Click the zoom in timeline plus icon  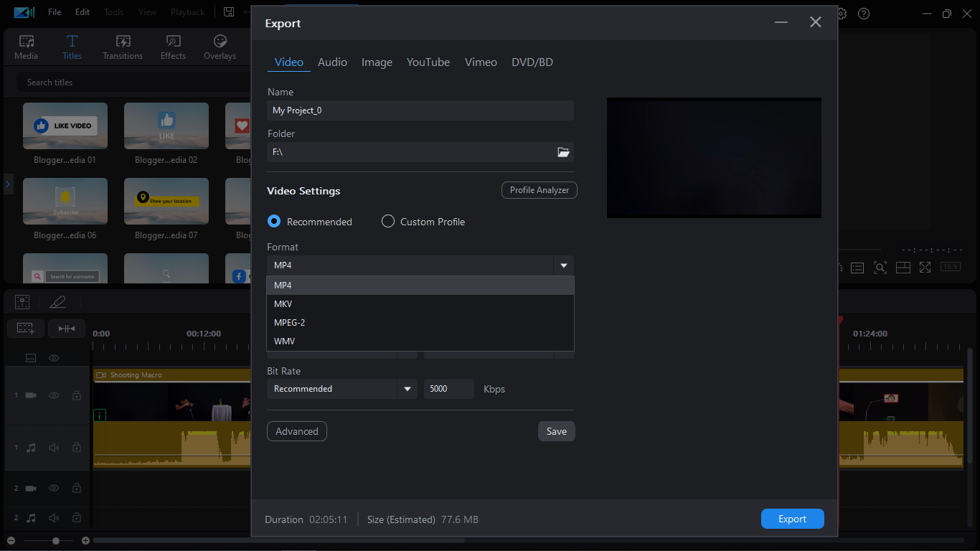tap(85, 540)
